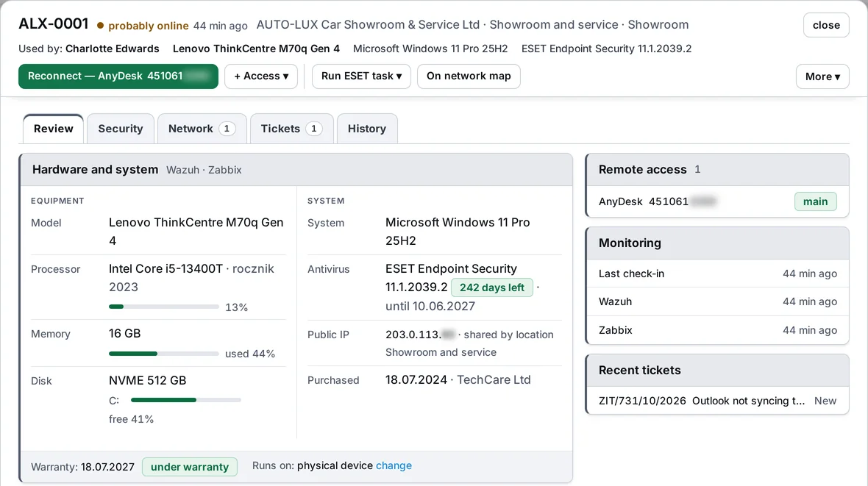Switch to the Review tab

click(53, 129)
